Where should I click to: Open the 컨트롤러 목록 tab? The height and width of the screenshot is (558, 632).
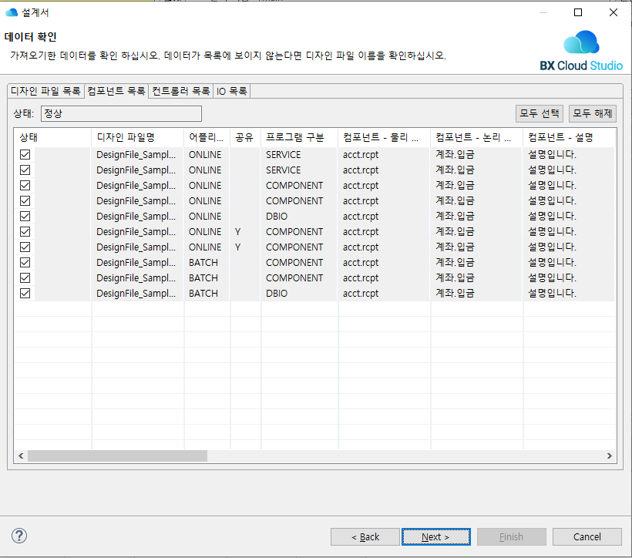[x=181, y=91]
